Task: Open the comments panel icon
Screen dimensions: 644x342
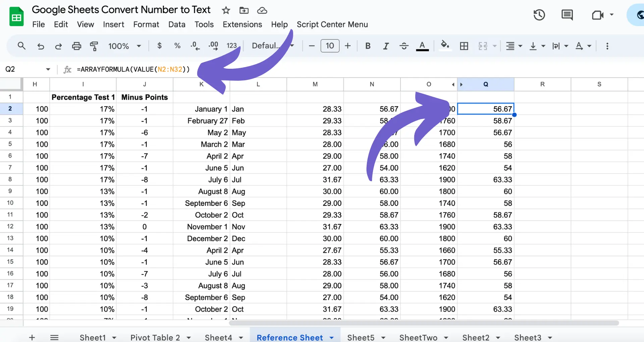Action: tap(567, 15)
